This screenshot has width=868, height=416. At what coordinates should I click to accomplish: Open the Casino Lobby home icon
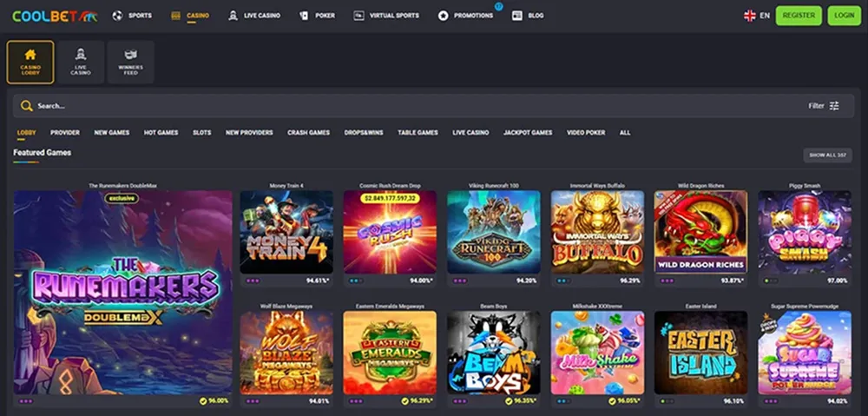point(30,55)
